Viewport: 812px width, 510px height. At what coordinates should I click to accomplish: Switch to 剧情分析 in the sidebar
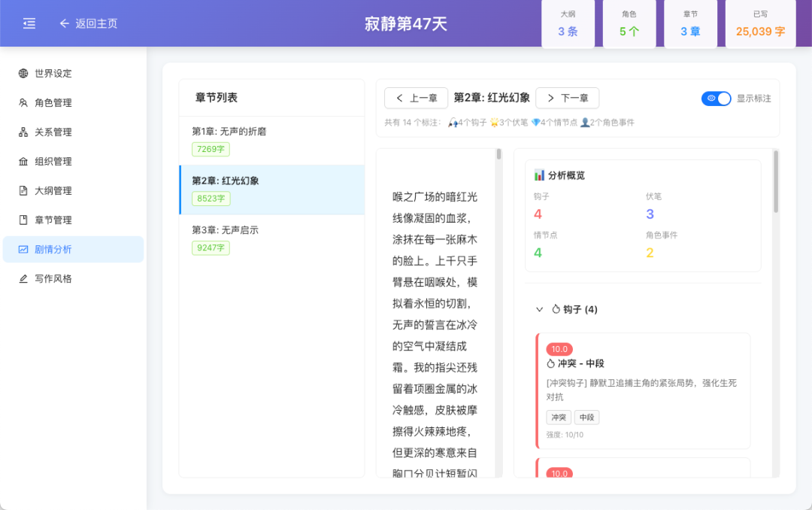click(73, 249)
